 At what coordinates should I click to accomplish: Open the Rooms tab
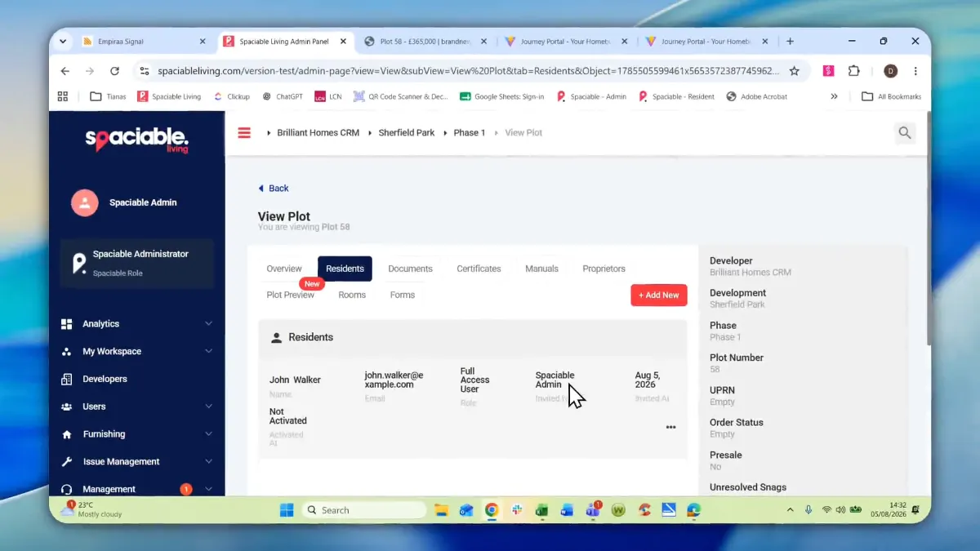[352, 295]
